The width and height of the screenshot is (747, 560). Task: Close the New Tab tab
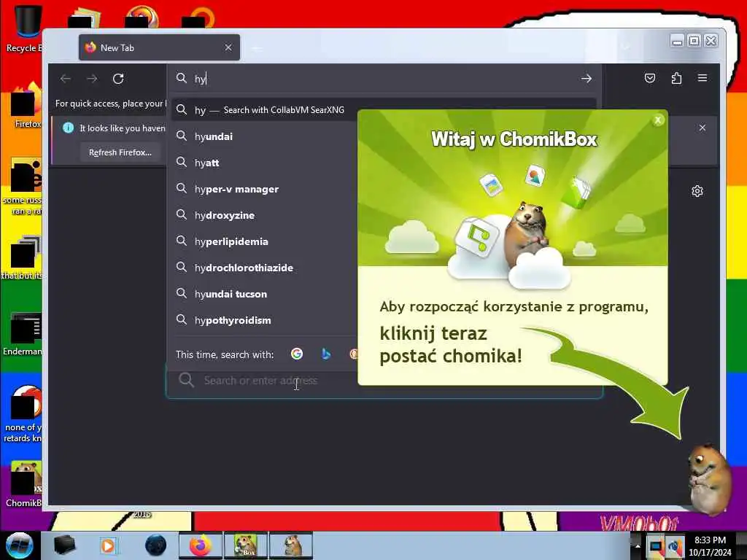(228, 47)
